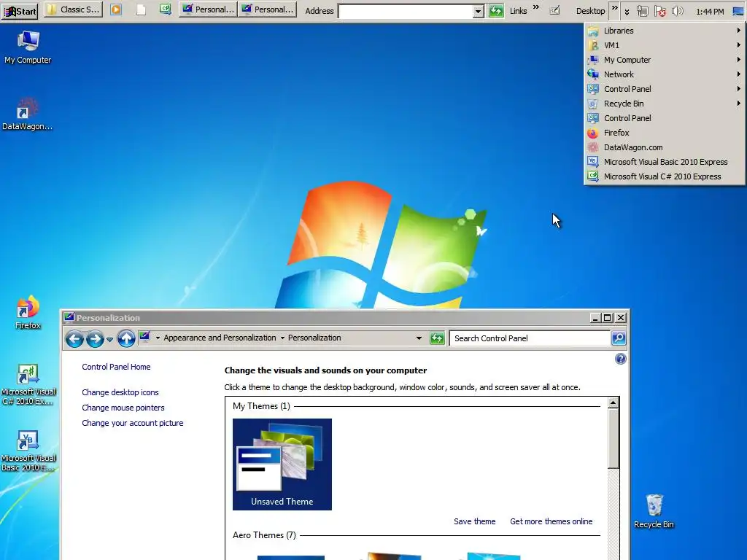Open Change your account picture link
747x560 pixels.
[x=133, y=423]
